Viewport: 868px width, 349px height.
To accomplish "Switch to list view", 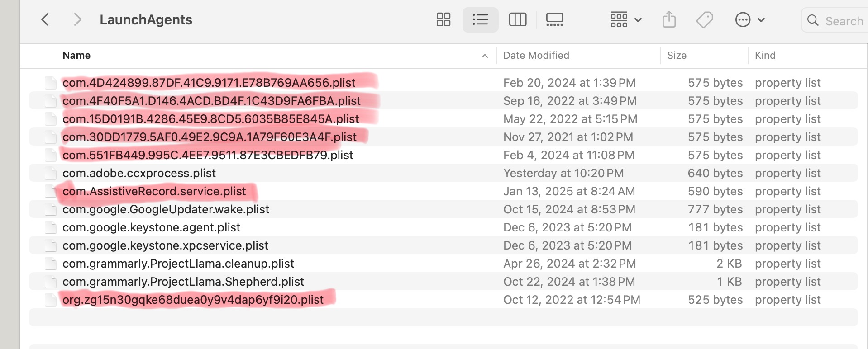I will (480, 19).
